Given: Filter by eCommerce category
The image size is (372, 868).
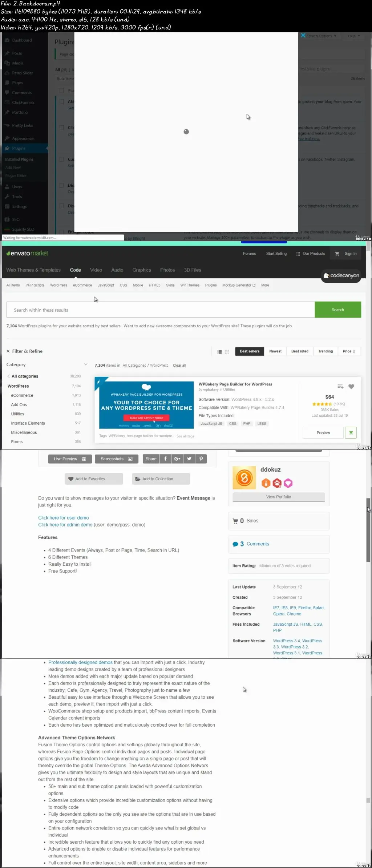Looking at the screenshot, I should (22, 395).
